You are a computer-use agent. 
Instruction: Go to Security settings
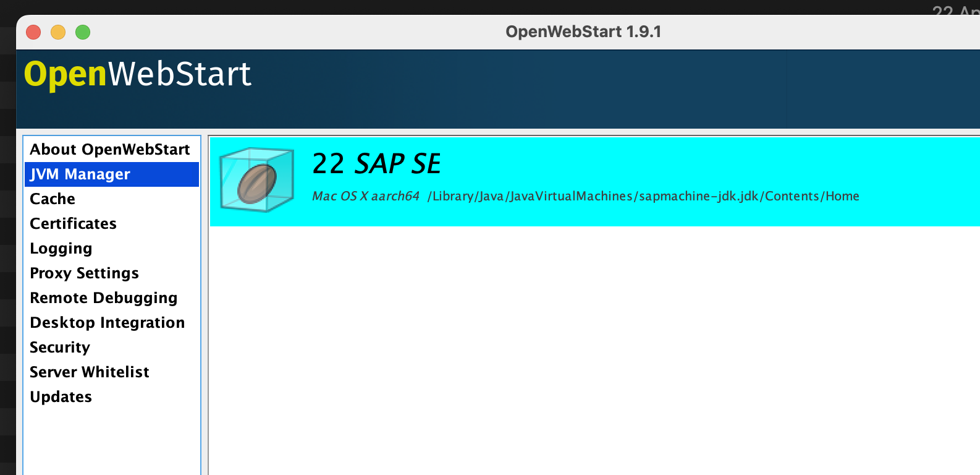pyautogui.click(x=112, y=348)
